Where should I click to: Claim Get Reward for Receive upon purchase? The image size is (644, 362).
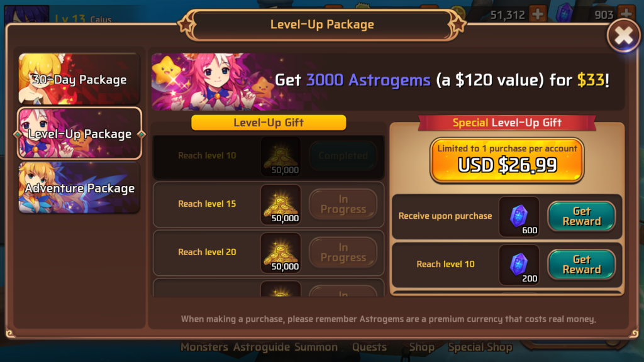(x=581, y=216)
